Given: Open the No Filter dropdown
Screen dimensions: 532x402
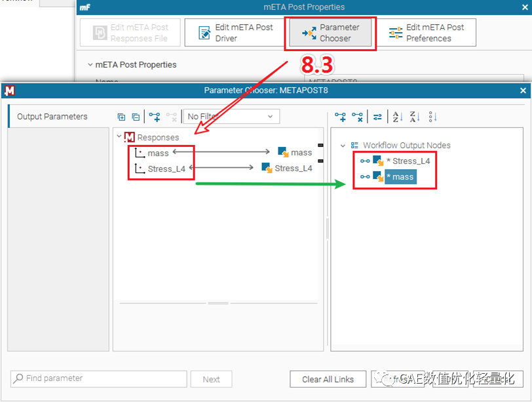Looking at the screenshot, I should (x=232, y=117).
